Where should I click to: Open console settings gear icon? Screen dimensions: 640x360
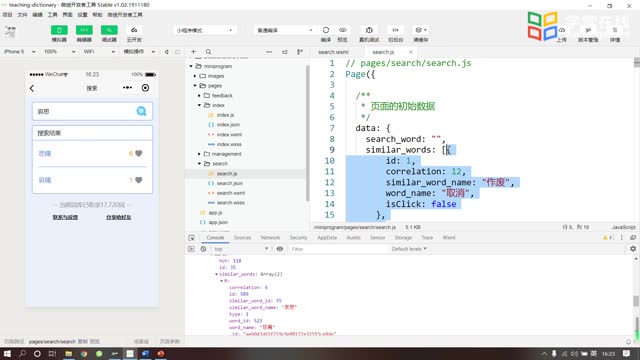tap(633, 249)
